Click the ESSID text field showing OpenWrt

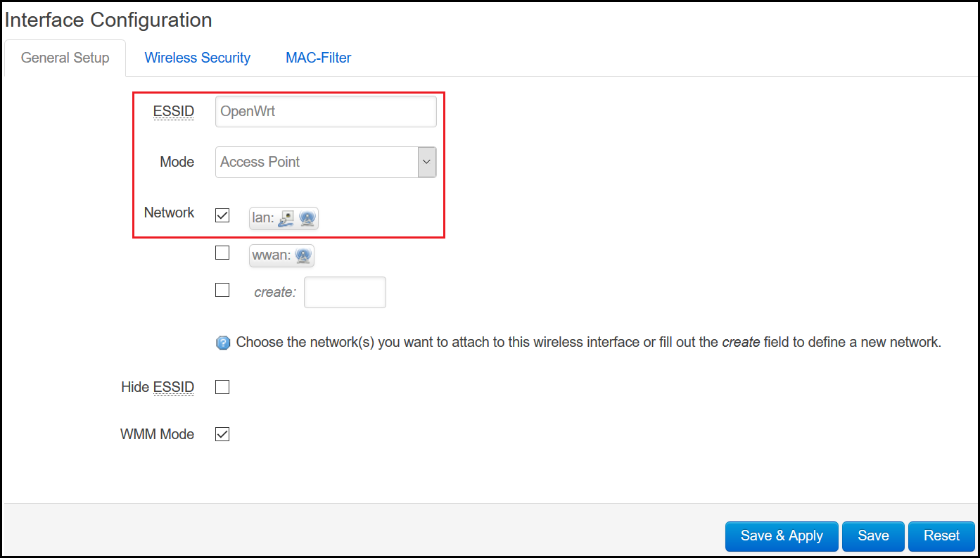(325, 111)
